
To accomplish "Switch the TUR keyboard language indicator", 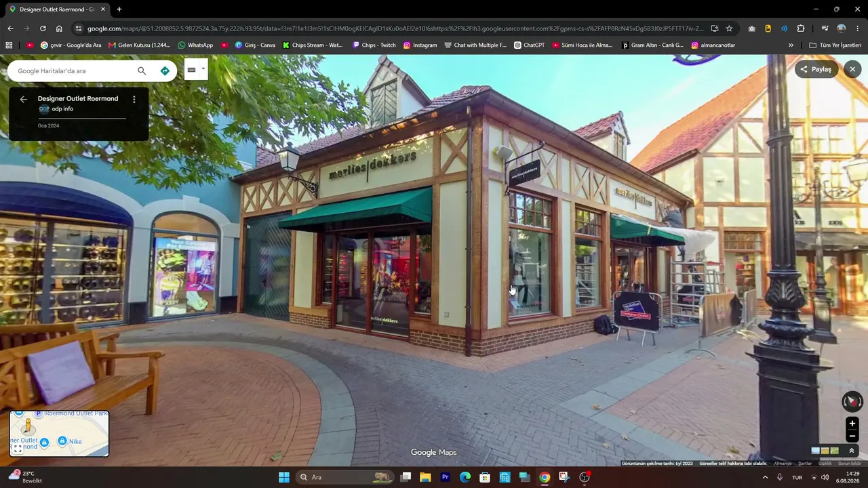I will click(797, 477).
